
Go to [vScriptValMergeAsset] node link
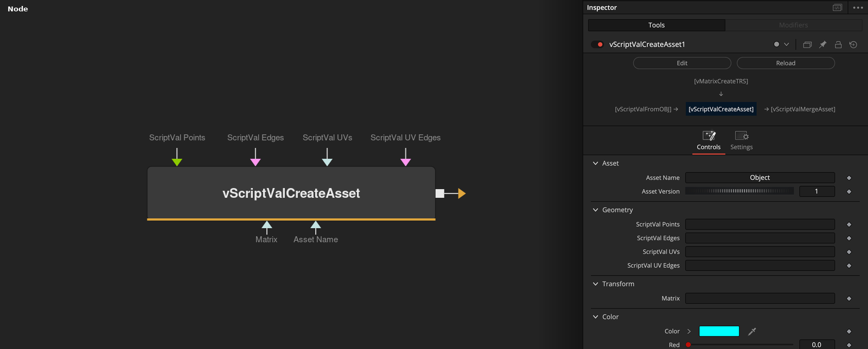[803, 109]
